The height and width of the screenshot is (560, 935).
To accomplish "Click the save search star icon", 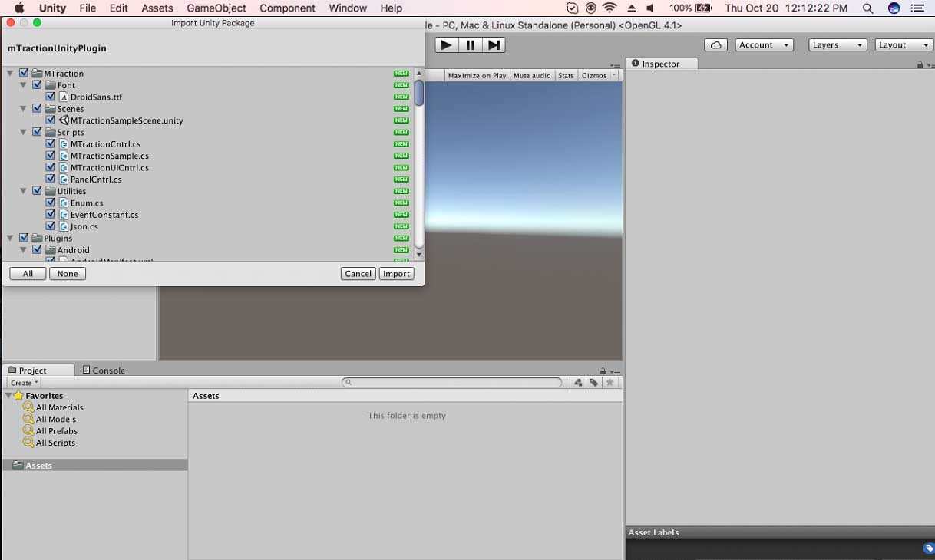I will point(610,382).
